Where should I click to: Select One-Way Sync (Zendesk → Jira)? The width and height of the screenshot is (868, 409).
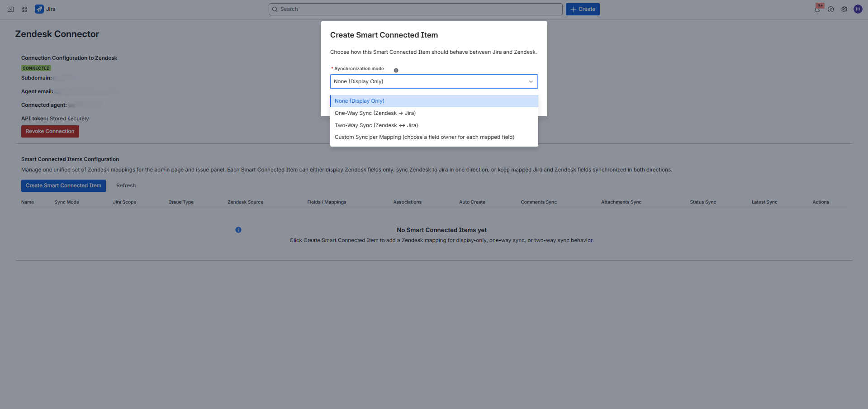[x=434, y=113]
